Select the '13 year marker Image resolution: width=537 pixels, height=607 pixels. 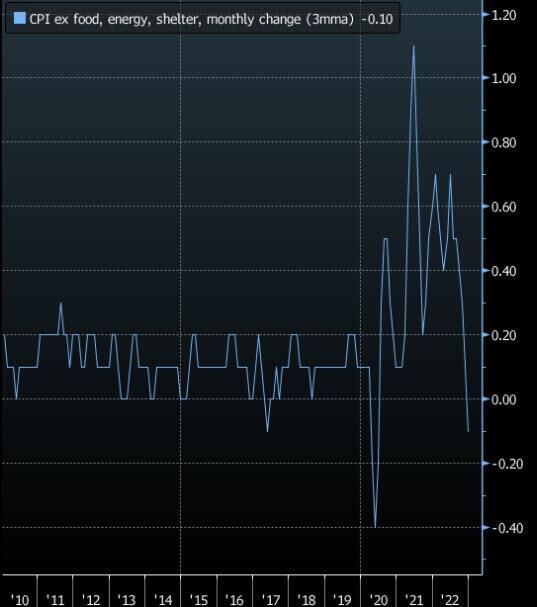127,600
